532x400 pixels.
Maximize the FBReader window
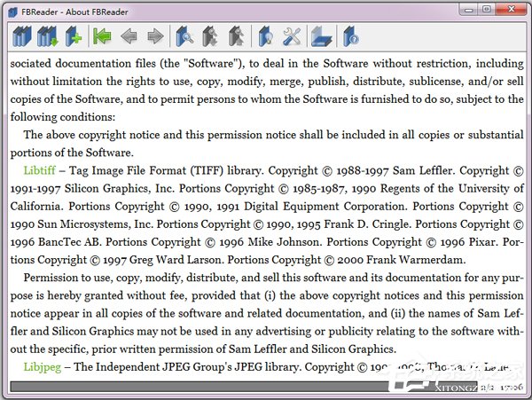486,10
